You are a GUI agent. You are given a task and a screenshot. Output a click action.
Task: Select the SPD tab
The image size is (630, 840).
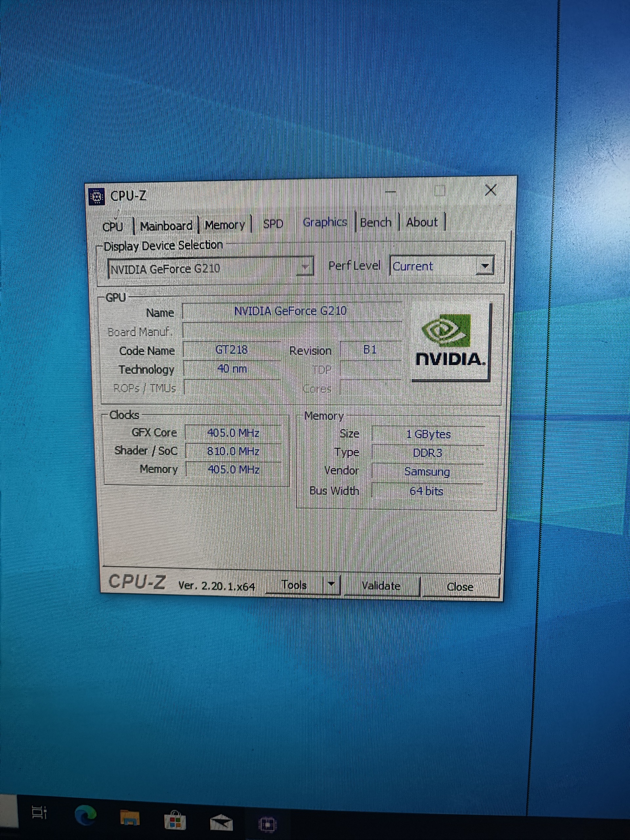(x=273, y=224)
